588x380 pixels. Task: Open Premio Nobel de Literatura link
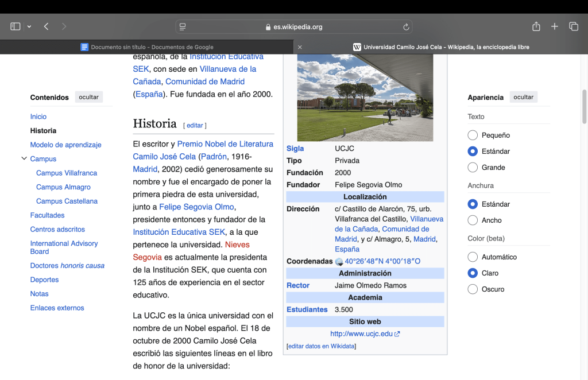coord(225,144)
